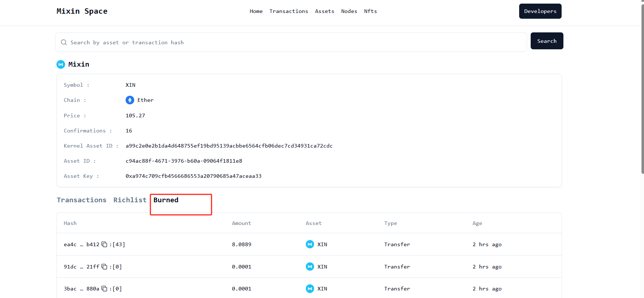Open the Home menu item

click(256, 11)
